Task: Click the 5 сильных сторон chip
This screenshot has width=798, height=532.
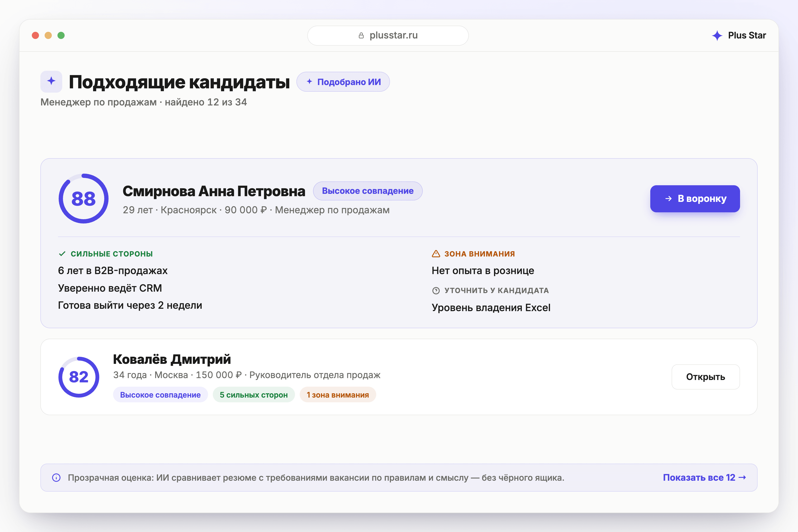Action: 253,394
